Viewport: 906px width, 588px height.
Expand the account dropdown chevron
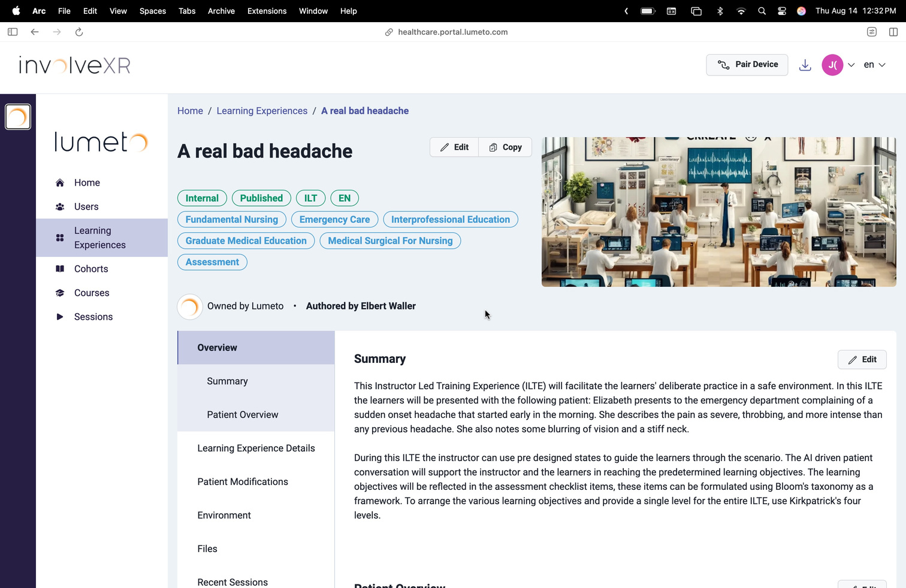tap(851, 65)
